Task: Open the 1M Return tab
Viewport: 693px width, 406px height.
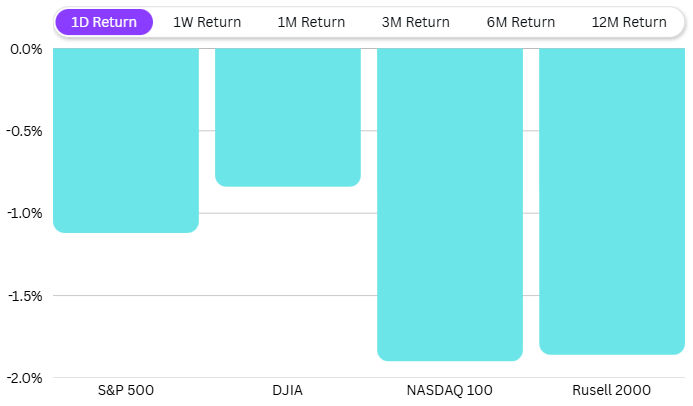Action: [x=311, y=22]
